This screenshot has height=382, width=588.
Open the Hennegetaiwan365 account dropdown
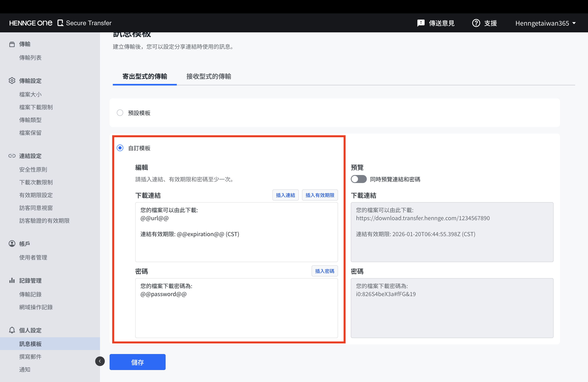tap(546, 23)
